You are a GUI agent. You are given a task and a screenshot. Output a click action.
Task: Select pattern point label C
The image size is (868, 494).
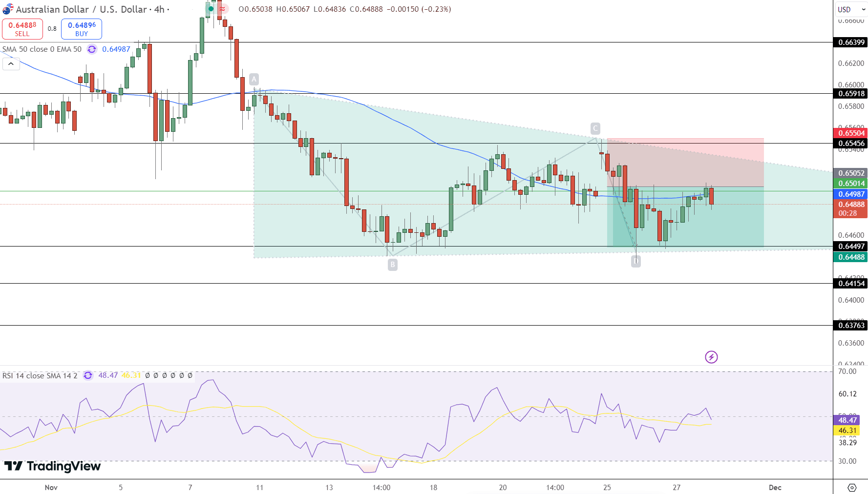(x=595, y=128)
